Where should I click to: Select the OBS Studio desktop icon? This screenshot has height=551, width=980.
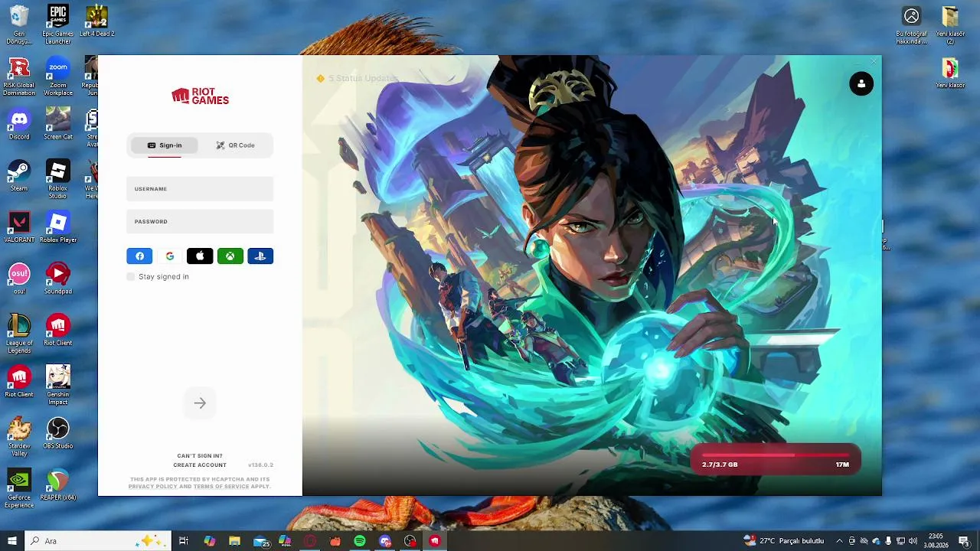(57, 433)
